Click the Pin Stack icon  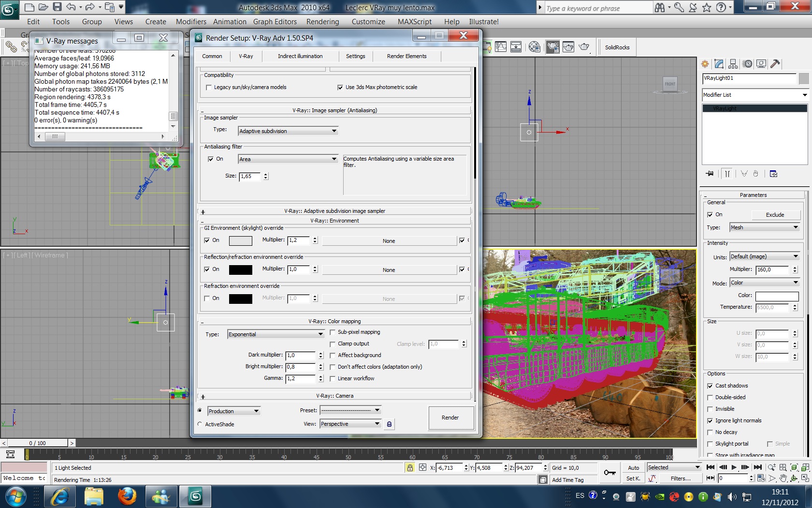click(710, 174)
